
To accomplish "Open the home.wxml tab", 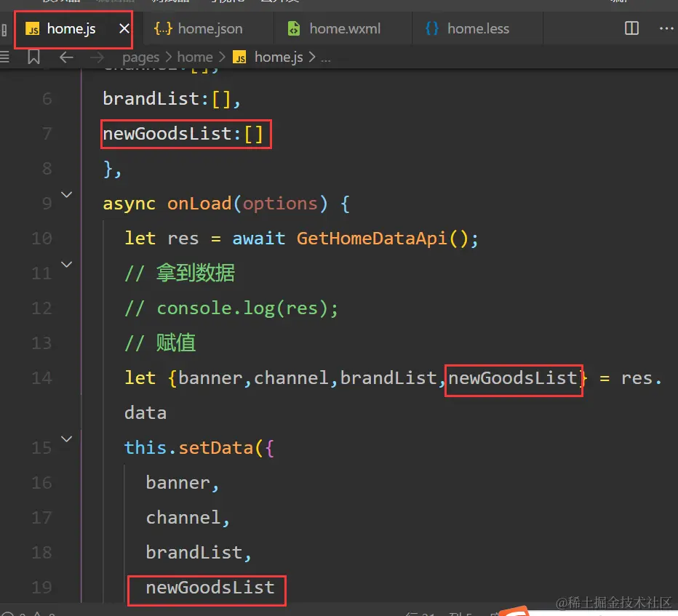I will (334, 29).
